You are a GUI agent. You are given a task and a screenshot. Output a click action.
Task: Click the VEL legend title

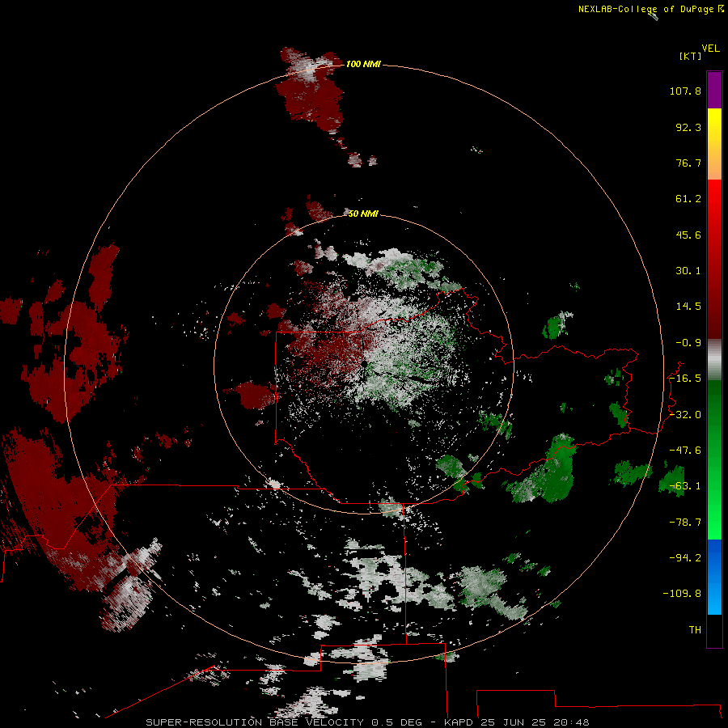pyautogui.click(x=711, y=49)
